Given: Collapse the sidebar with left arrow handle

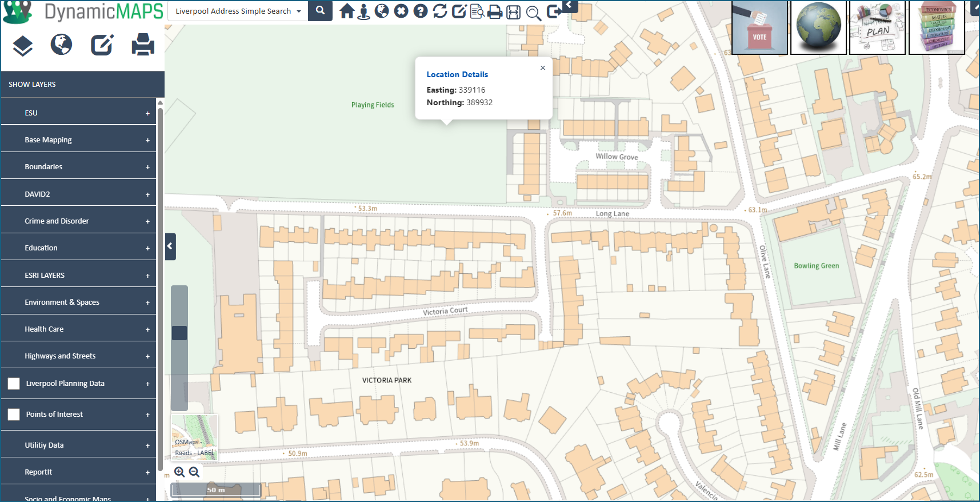Looking at the screenshot, I should [x=170, y=246].
